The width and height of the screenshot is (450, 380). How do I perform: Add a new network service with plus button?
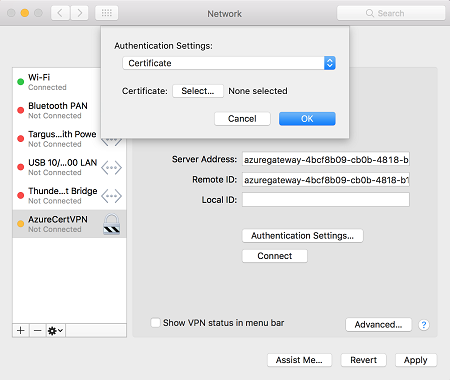(x=21, y=330)
